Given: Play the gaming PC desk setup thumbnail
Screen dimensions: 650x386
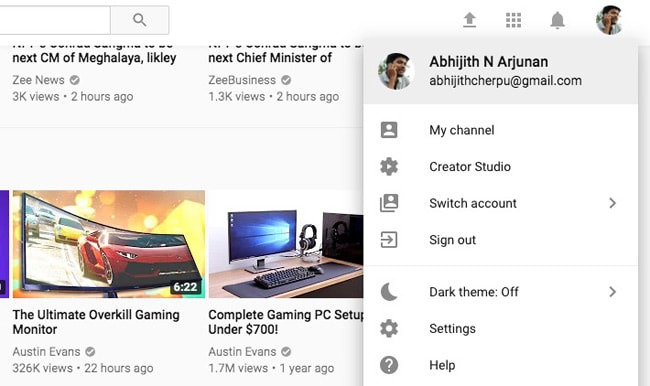Looking at the screenshot, I should (x=286, y=244).
